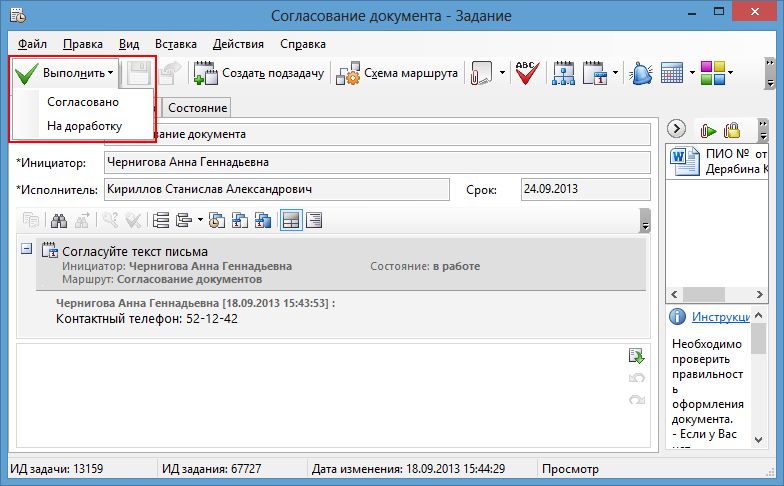Image resolution: width=784 pixels, height=486 pixels.
Task: Choose На доработку menu option
Action: 84,126
